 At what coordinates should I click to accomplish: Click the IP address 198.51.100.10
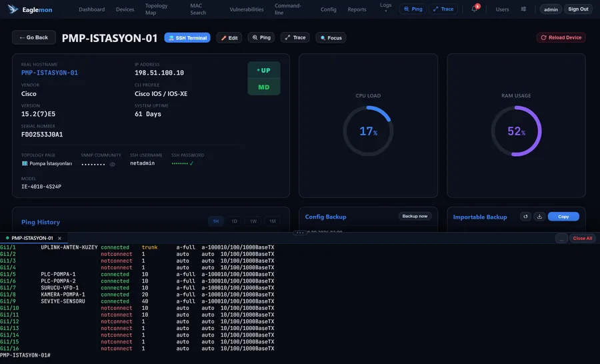[x=159, y=73]
